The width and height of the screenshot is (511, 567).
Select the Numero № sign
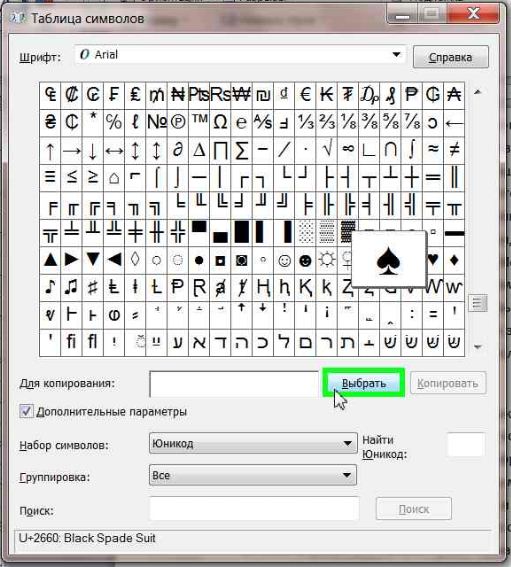pyautogui.click(x=157, y=123)
